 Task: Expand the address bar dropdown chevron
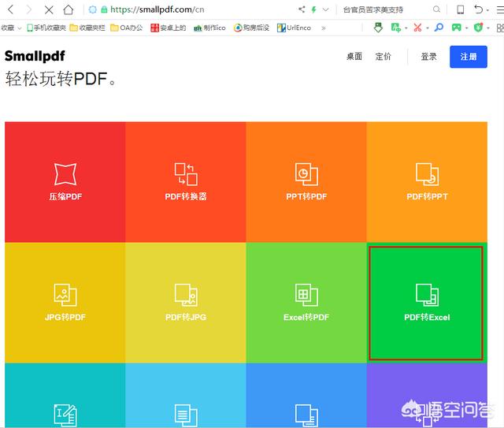[327, 9]
